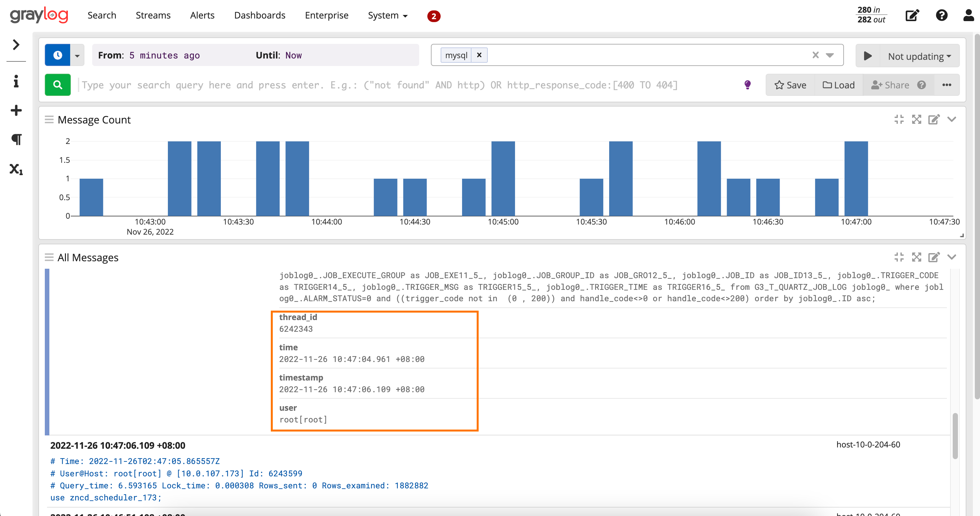Screen dimensions: 980x516
Task: Click the All Messages drag handle
Action: tap(49, 257)
